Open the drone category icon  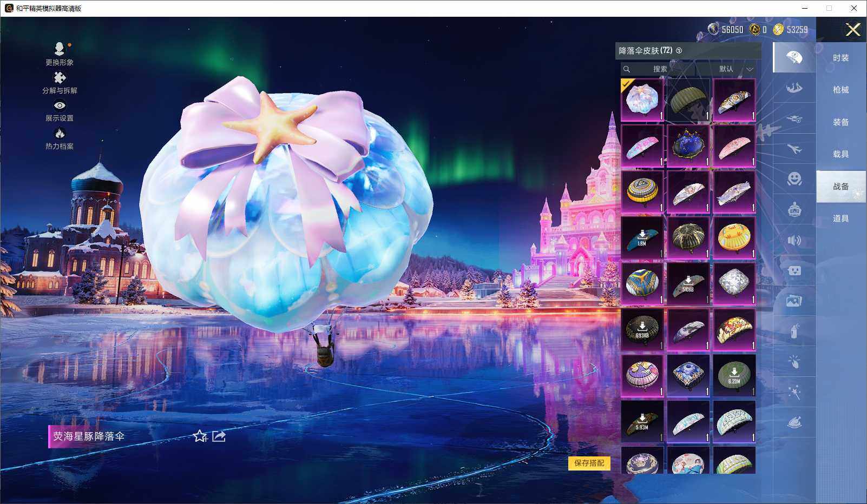[794, 118]
